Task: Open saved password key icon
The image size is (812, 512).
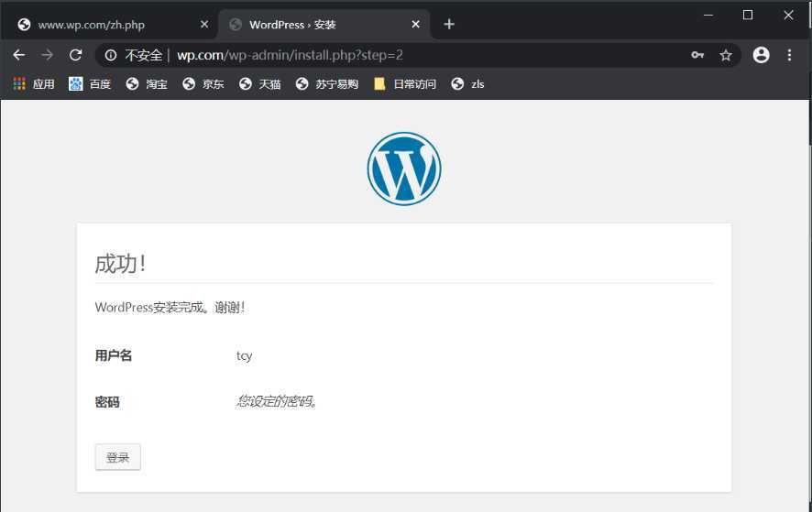Action: click(697, 55)
